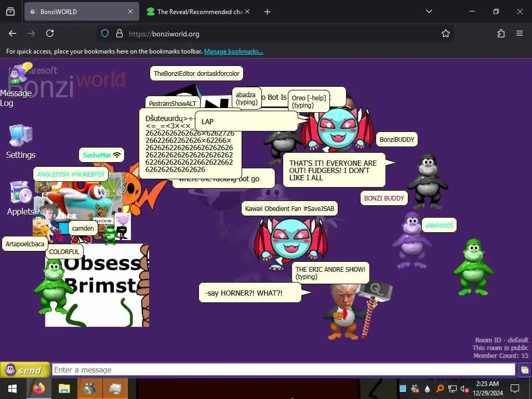
Task: Click the blue square tray icon
Action: pyautogui.click(x=403, y=389)
